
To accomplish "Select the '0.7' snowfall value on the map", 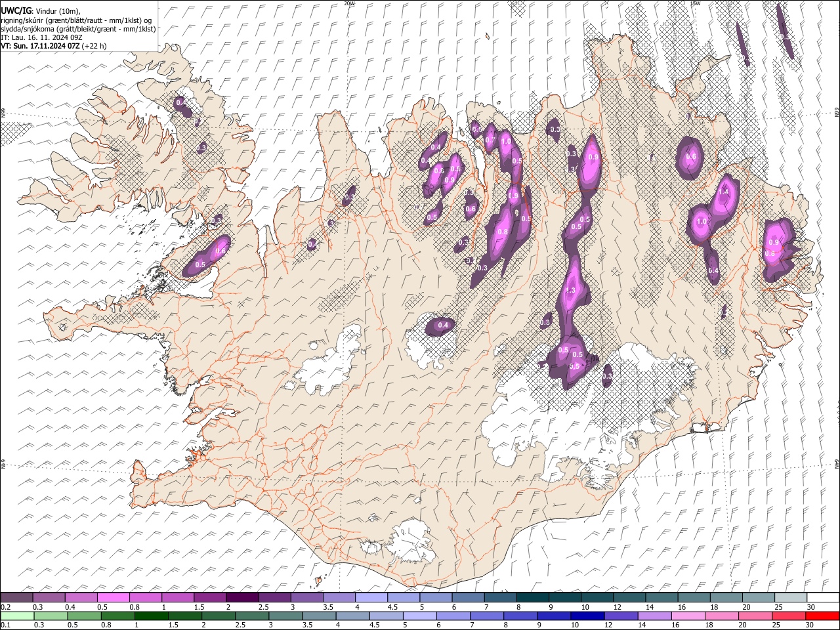I will pyautogui.click(x=490, y=140).
